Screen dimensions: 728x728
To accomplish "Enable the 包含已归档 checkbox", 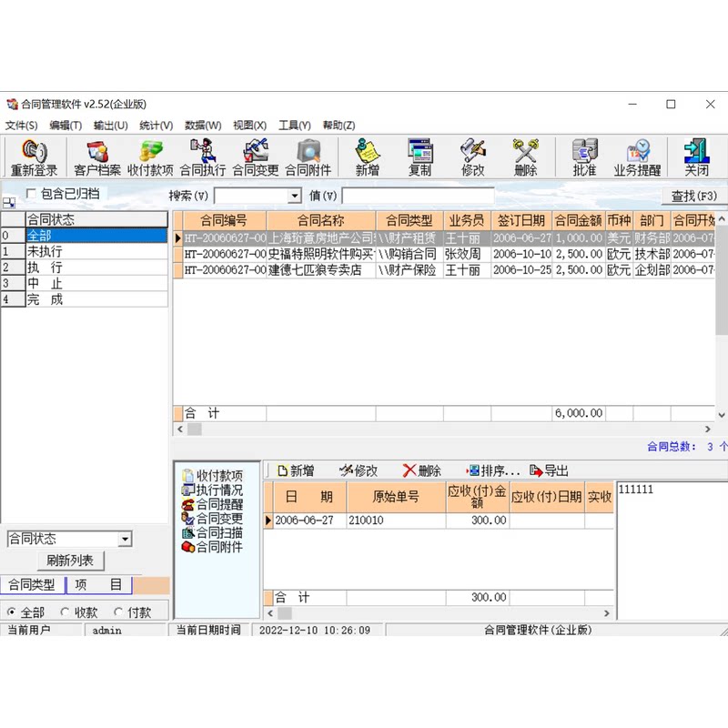I will click(x=31, y=194).
